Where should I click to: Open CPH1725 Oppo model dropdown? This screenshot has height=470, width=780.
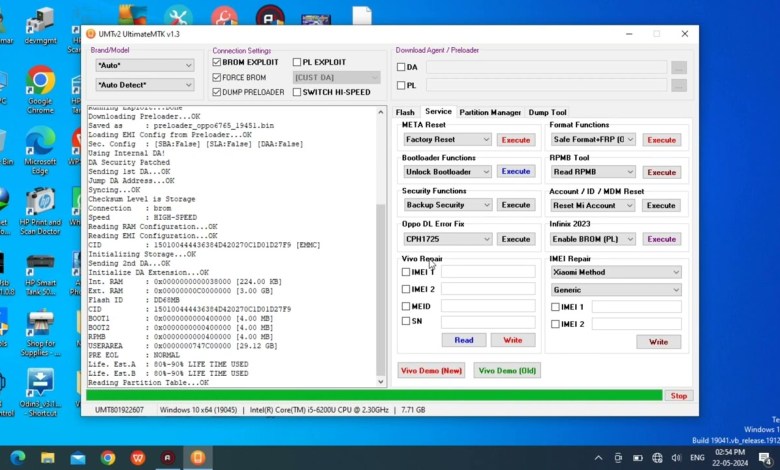click(447, 239)
